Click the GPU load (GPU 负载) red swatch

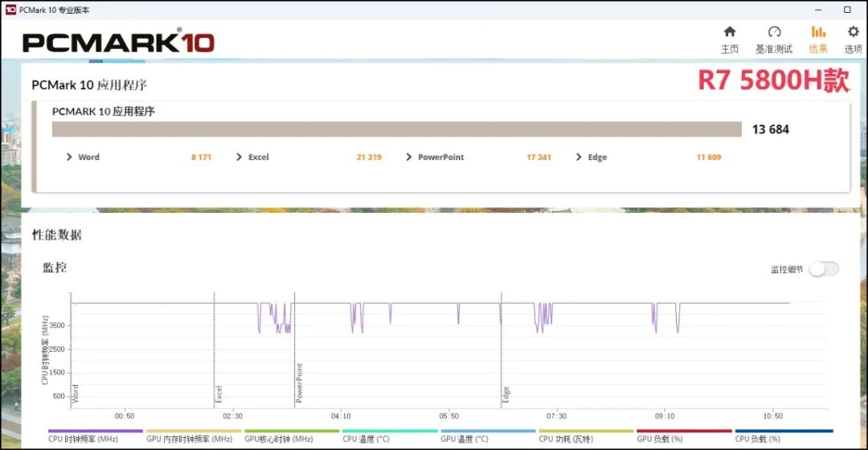coord(684,432)
